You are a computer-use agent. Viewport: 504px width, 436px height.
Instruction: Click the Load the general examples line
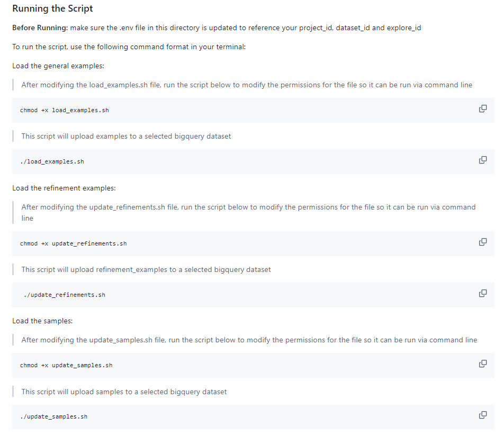click(58, 66)
